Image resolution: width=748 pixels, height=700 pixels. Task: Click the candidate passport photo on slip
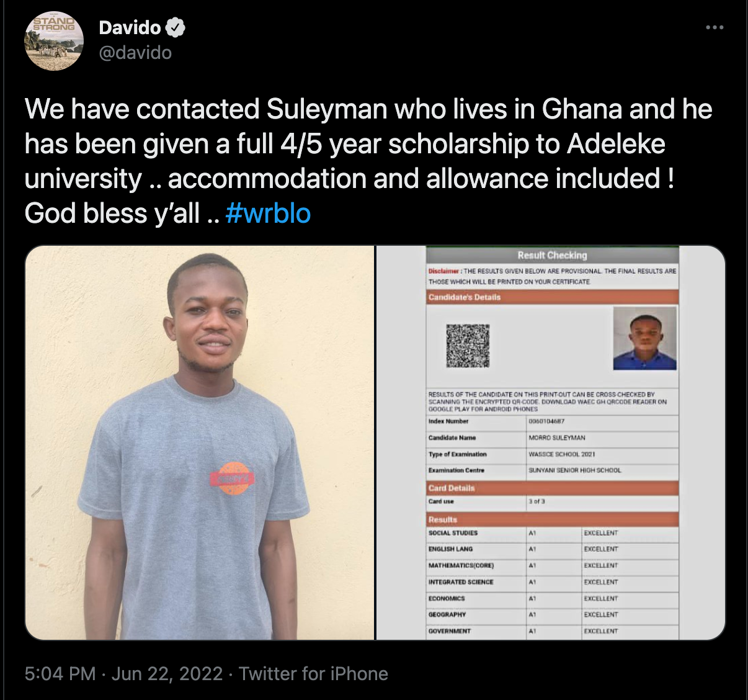644,338
